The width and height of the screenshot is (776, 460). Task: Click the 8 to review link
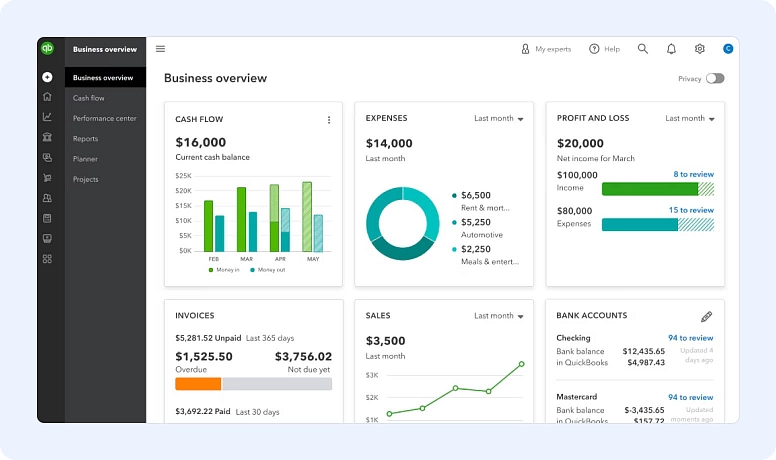click(x=693, y=174)
